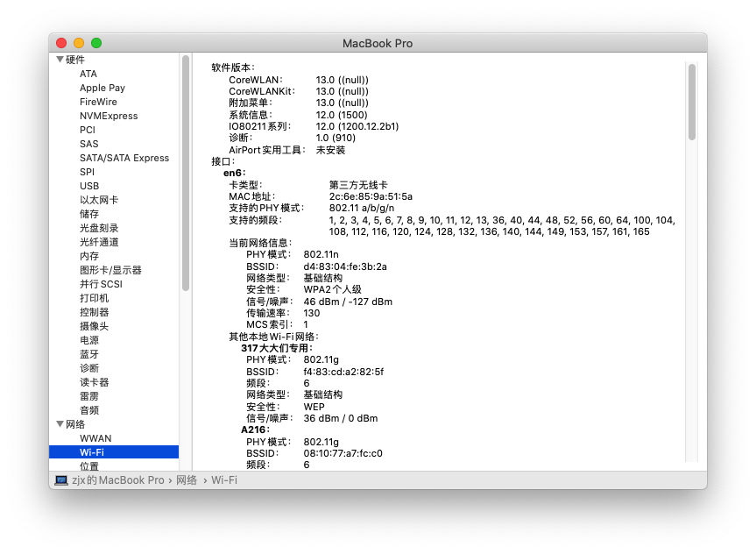Click the A216 network heading
The image size is (756, 554).
pyautogui.click(x=255, y=430)
